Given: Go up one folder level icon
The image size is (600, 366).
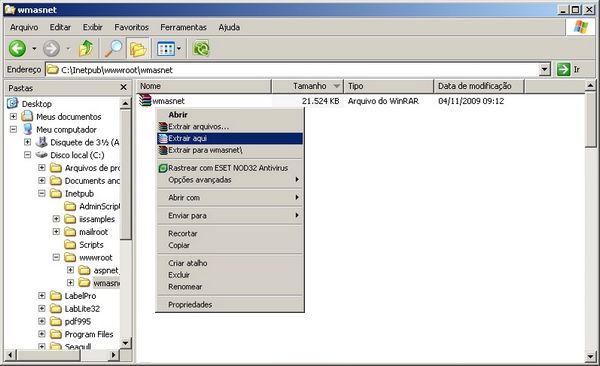Looking at the screenshot, I should [86, 49].
